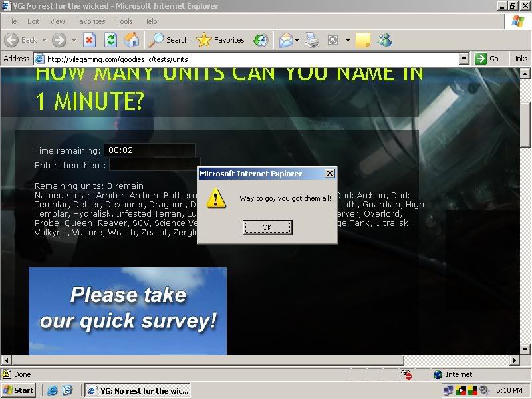Click the vertical scrollbar down arrow
This screenshot has width=532, height=399.
click(525, 350)
